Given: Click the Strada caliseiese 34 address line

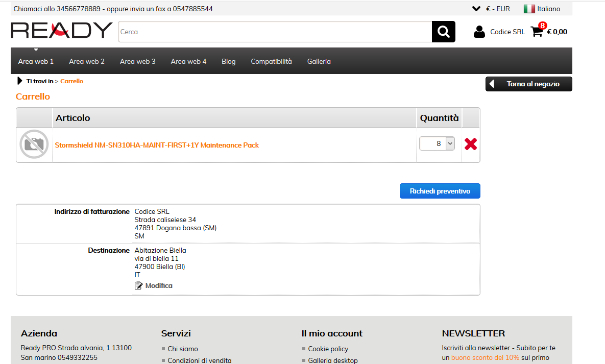Looking at the screenshot, I should click(165, 220).
